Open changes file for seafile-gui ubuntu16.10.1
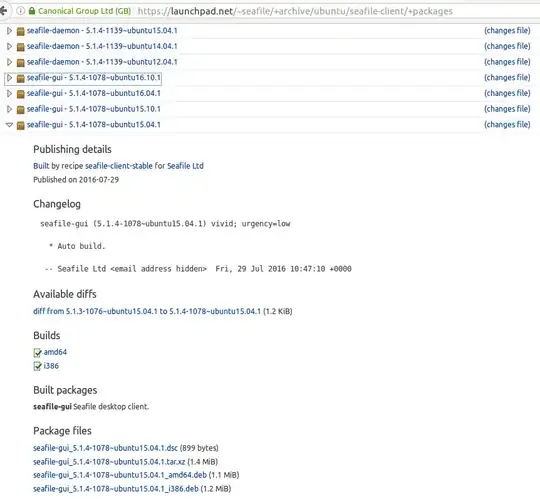The width and height of the screenshot is (540, 499). [507, 78]
